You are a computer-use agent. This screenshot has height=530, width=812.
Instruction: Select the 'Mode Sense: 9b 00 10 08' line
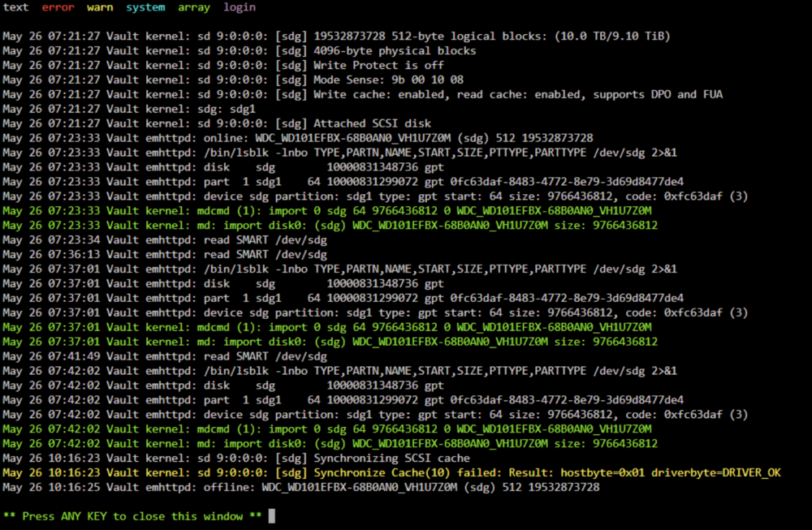tap(233, 80)
